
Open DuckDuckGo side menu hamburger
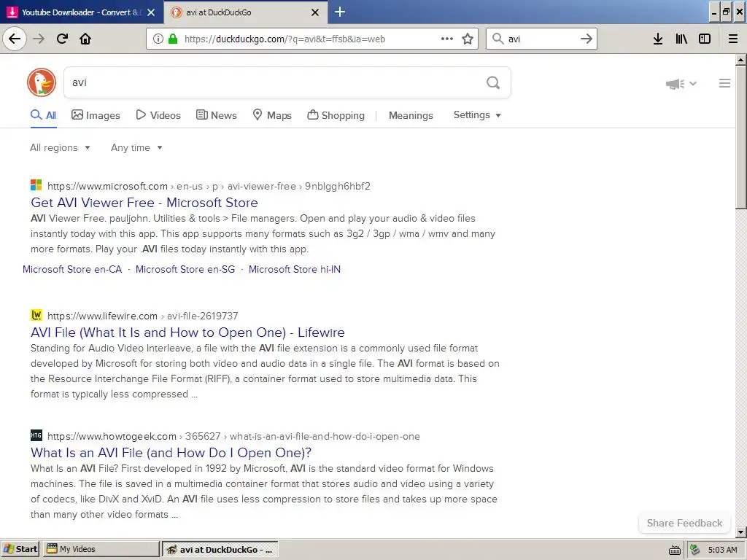coord(724,83)
